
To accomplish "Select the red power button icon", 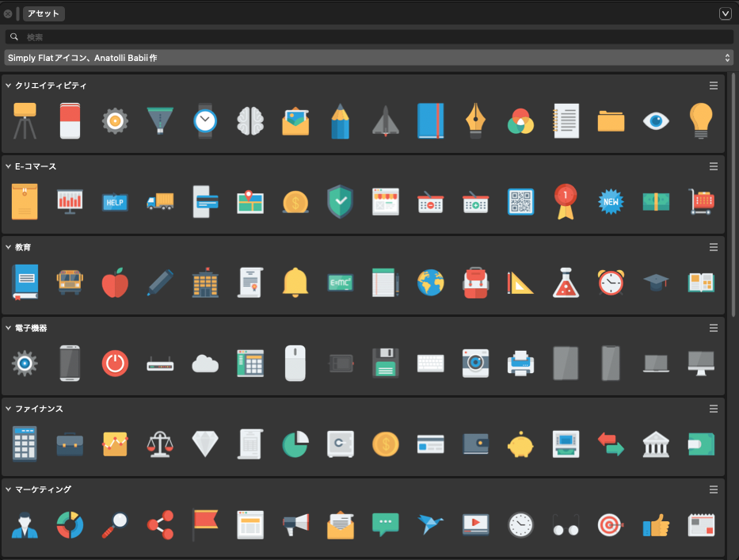I will point(115,364).
